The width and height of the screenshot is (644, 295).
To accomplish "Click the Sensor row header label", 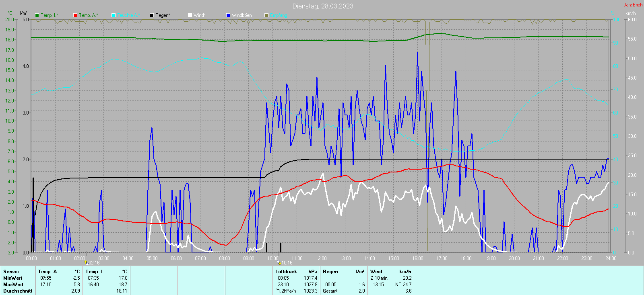I will pos(11,272).
